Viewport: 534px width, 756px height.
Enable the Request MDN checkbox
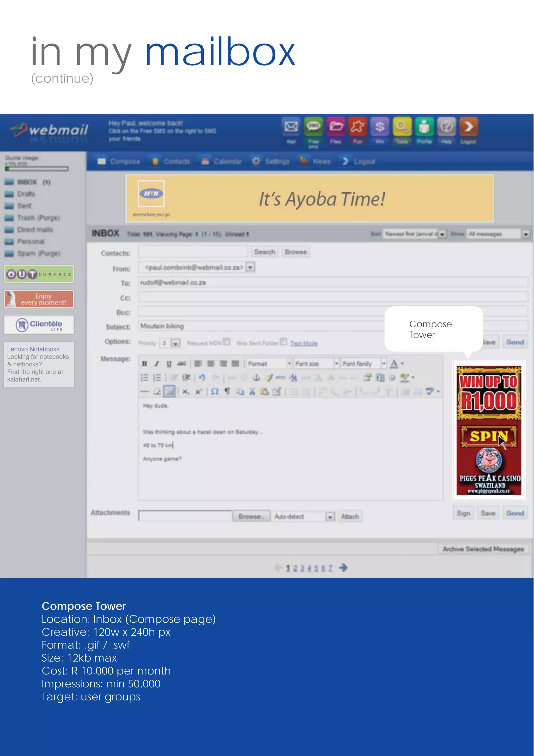[x=226, y=341]
